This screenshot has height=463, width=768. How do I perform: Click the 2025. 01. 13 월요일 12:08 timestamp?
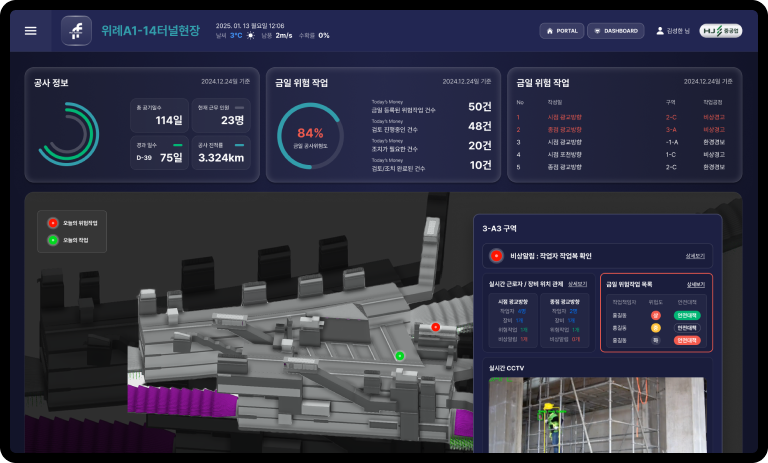click(x=250, y=25)
